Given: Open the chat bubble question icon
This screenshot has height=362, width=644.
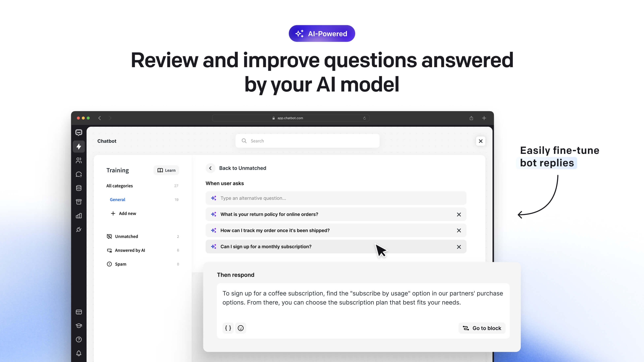Looking at the screenshot, I should pos(79,174).
